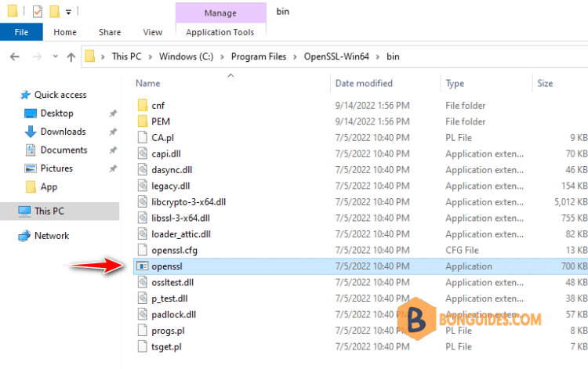The width and height of the screenshot is (588, 369).
Task: Open the cnf folder icon
Action: 142,106
